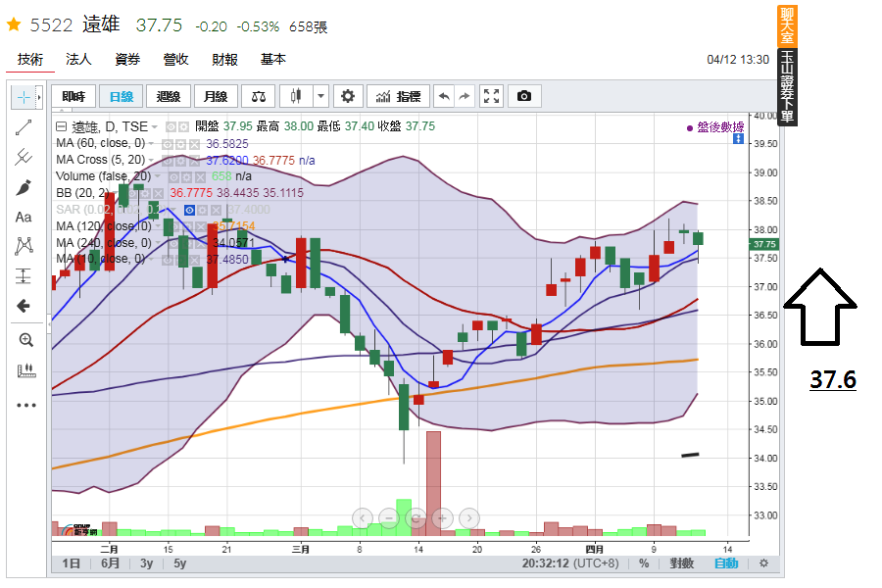Toggle visibility eye of MA (60, close, 0)
This screenshot has height=588, width=882.
pyautogui.click(x=167, y=145)
